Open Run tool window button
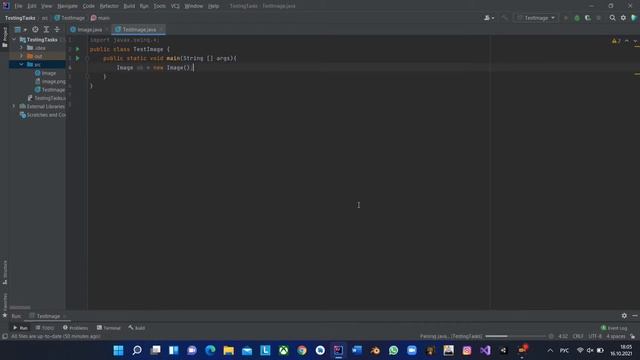 pyautogui.click(x=20, y=328)
